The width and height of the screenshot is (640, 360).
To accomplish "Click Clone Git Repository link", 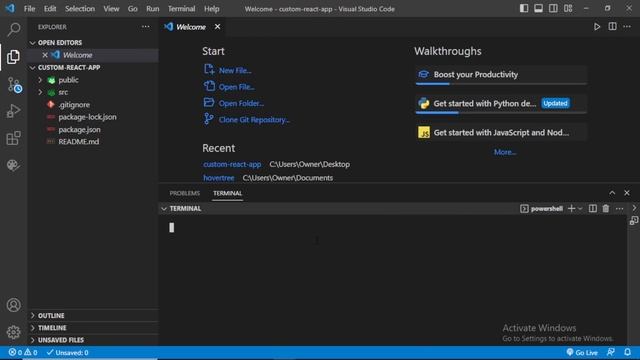I will point(254,120).
